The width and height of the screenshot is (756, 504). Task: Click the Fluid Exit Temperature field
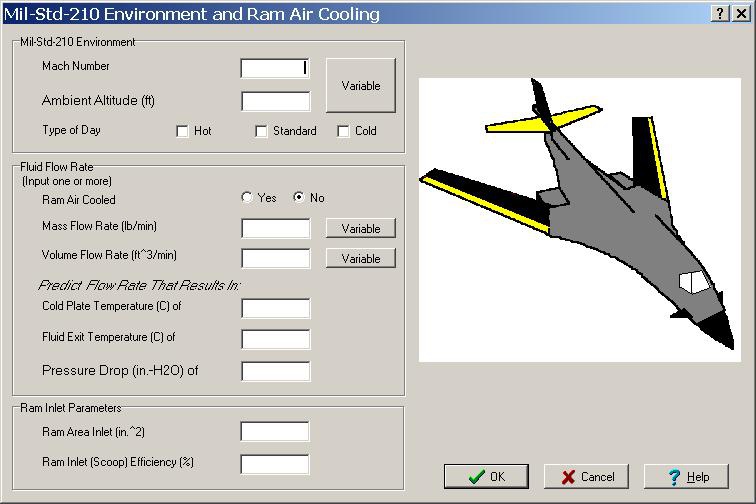pyautogui.click(x=275, y=339)
